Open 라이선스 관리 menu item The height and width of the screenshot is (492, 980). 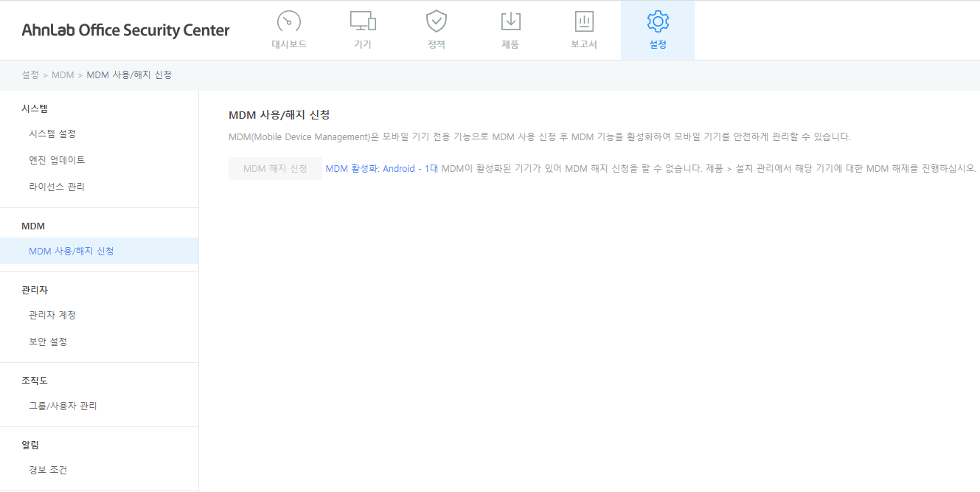(57, 187)
